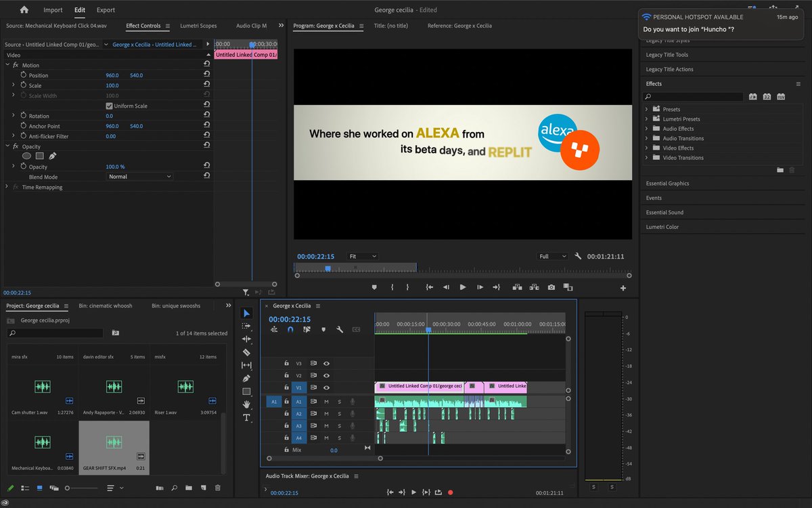Select the GEAR SHIFT SFX.mp4 clip thumbnail
Image resolution: width=812 pixels, height=508 pixels.
pyautogui.click(x=114, y=444)
